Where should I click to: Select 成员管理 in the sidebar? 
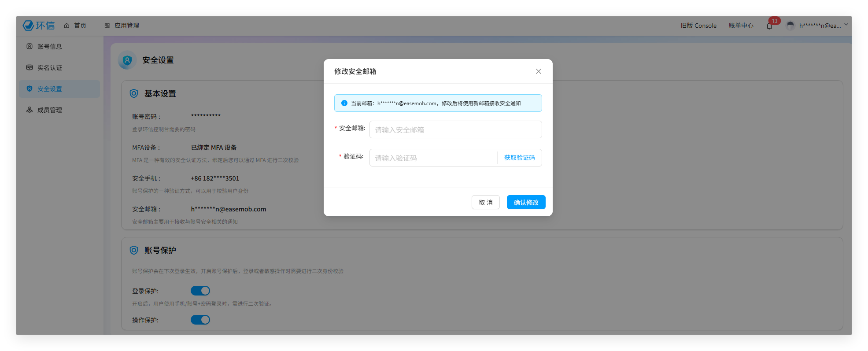[x=49, y=110]
